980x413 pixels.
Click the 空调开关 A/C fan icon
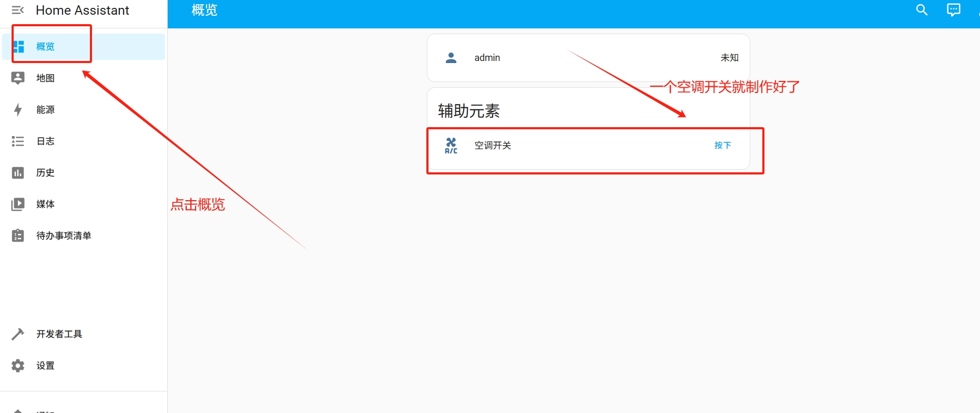click(451, 146)
